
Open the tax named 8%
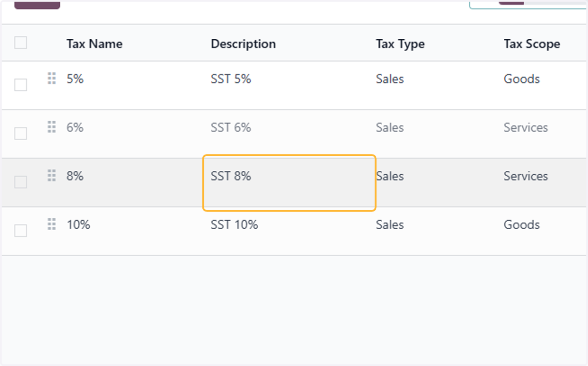click(x=75, y=176)
